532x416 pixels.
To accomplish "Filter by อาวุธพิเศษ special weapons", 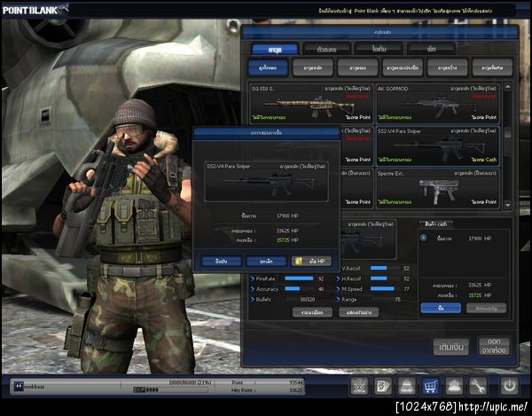I will pyautogui.click(x=492, y=67).
